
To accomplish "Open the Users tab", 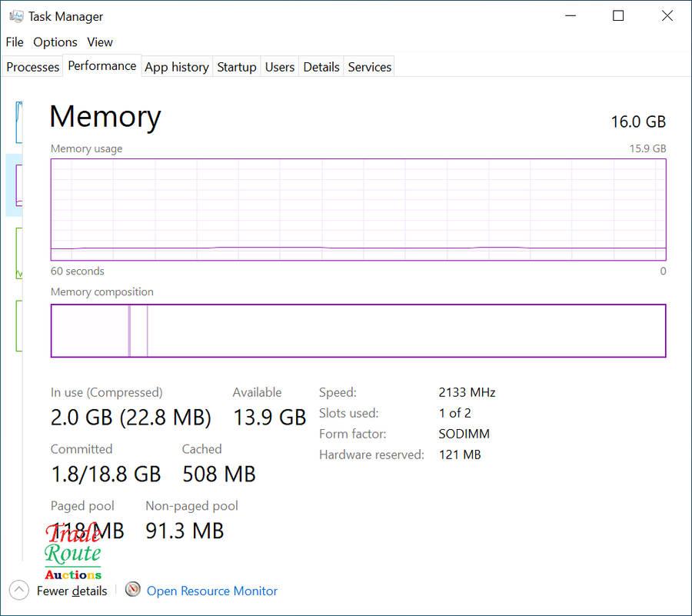I will click(280, 67).
